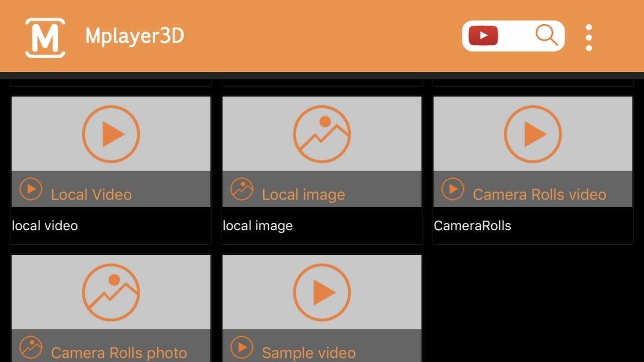Open the three-dot overflow menu

tap(589, 37)
